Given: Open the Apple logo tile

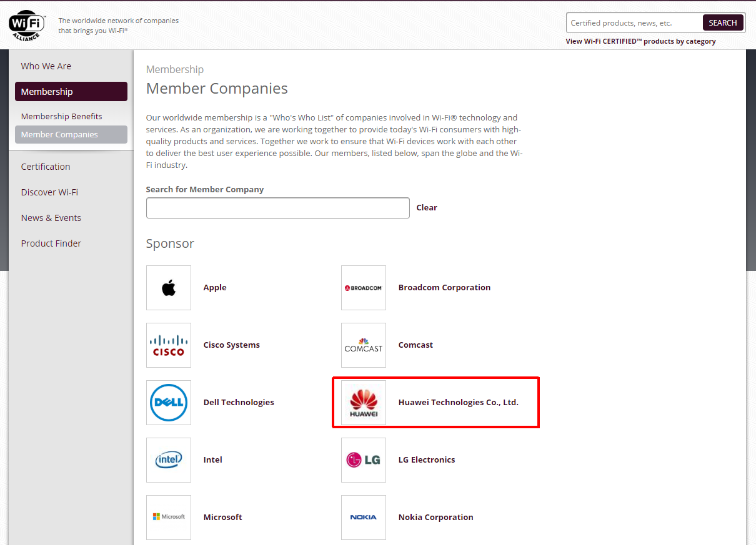Looking at the screenshot, I should (169, 288).
